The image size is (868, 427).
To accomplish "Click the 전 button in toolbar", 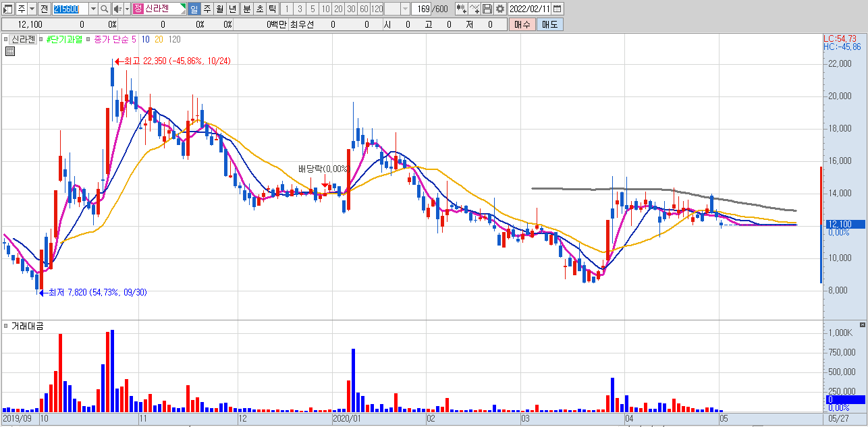I will pos(45,9).
